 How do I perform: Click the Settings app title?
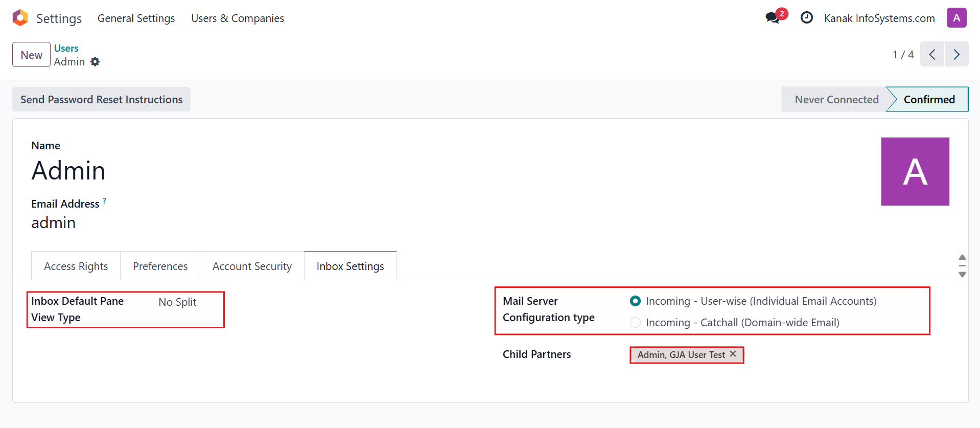pyautogui.click(x=59, y=18)
